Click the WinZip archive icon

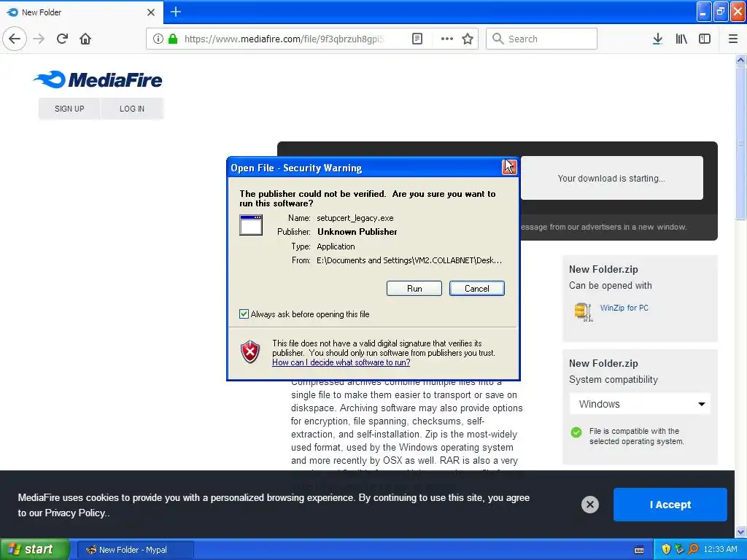pyautogui.click(x=583, y=312)
